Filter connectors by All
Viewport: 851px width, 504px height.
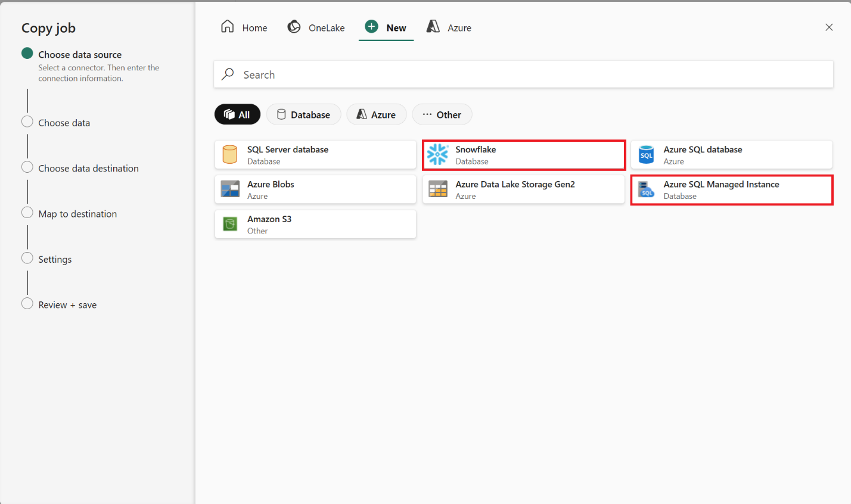(237, 114)
